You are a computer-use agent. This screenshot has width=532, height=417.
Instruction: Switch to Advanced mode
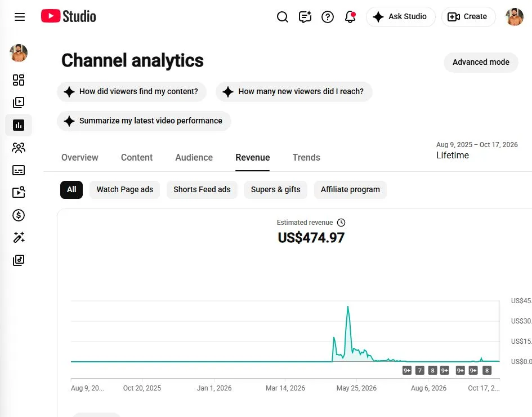click(x=481, y=62)
